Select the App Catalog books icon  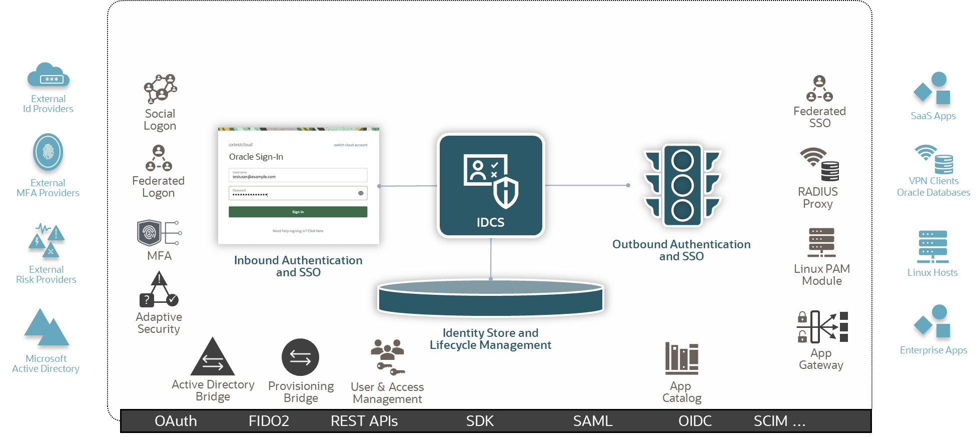[x=681, y=358]
